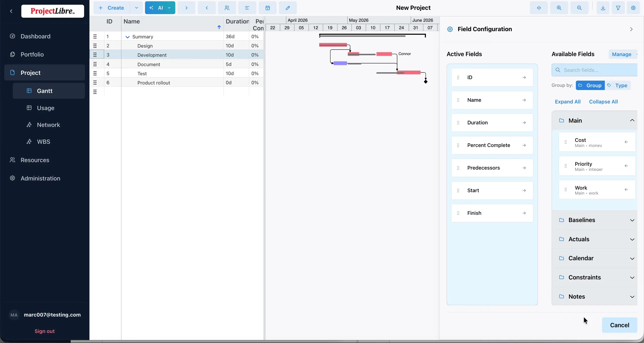Collapse the Main field group
The height and width of the screenshot is (343, 644).
pyautogui.click(x=632, y=120)
